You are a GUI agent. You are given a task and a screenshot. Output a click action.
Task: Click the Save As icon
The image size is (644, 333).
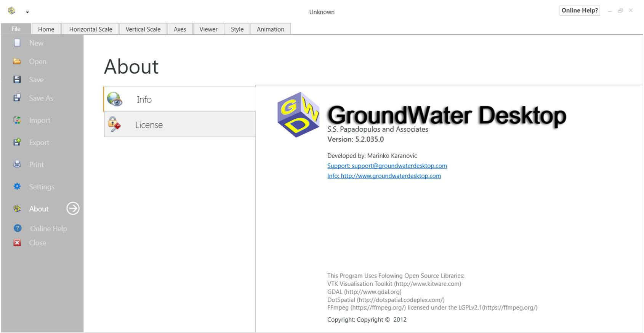tap(17, 98)
